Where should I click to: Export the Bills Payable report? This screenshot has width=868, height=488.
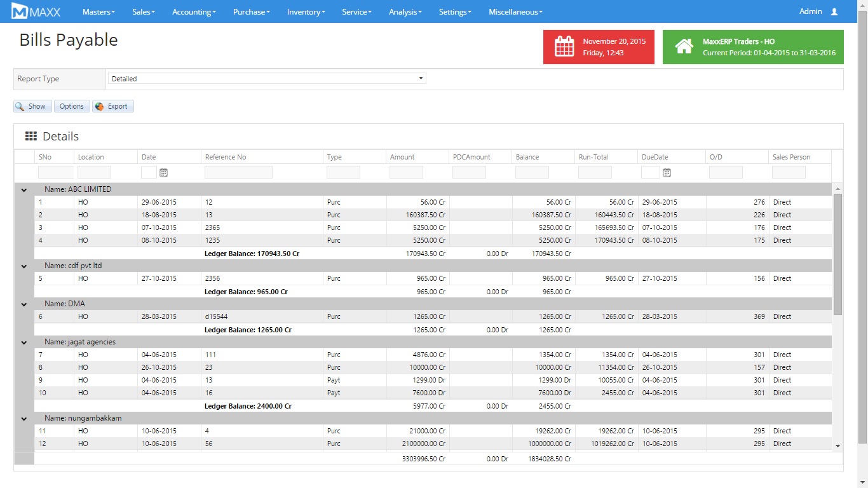tap(113, 106)
